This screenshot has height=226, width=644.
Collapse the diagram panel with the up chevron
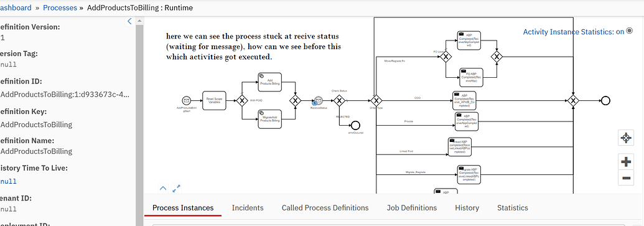[x=163, y=188]
